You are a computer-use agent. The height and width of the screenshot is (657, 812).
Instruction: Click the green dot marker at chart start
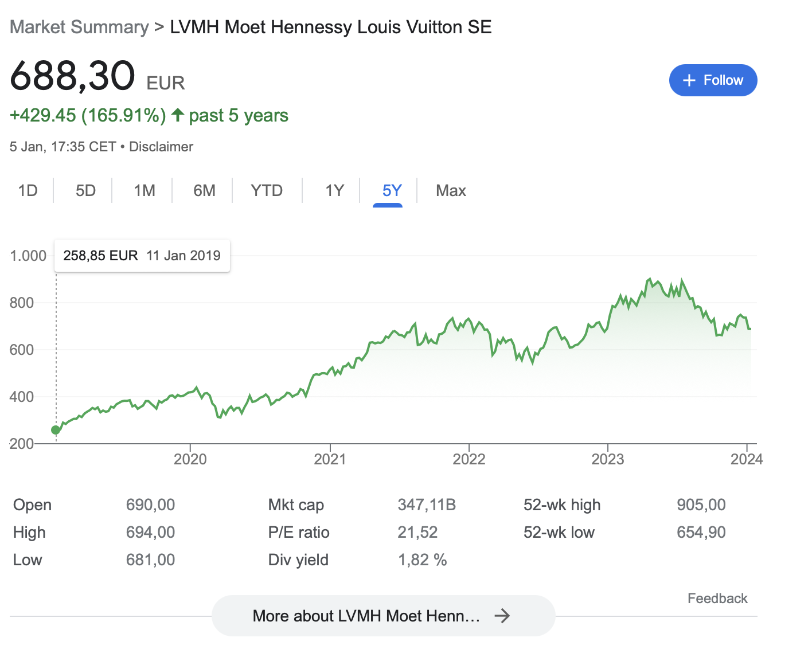pyautogui.click(x=56, y=430)
